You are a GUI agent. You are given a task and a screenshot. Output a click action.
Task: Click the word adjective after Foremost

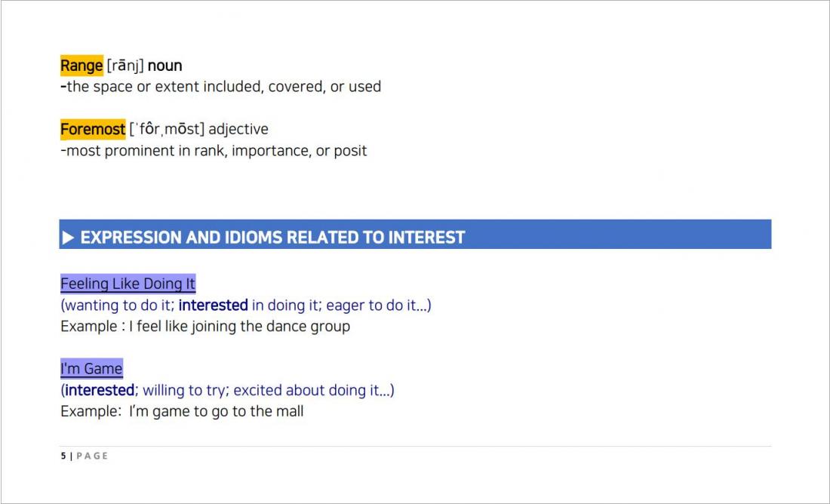pos(238,129)
